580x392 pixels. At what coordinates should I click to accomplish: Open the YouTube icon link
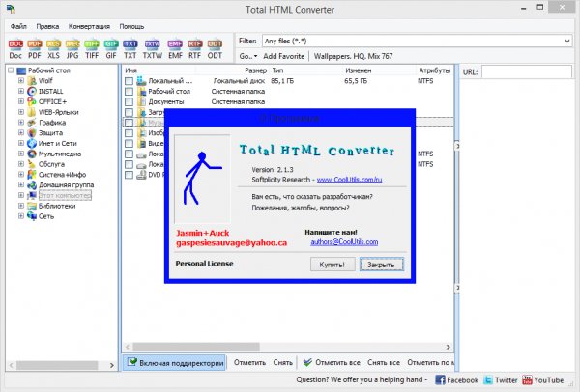pyautogui.click(x=527, y=379)
